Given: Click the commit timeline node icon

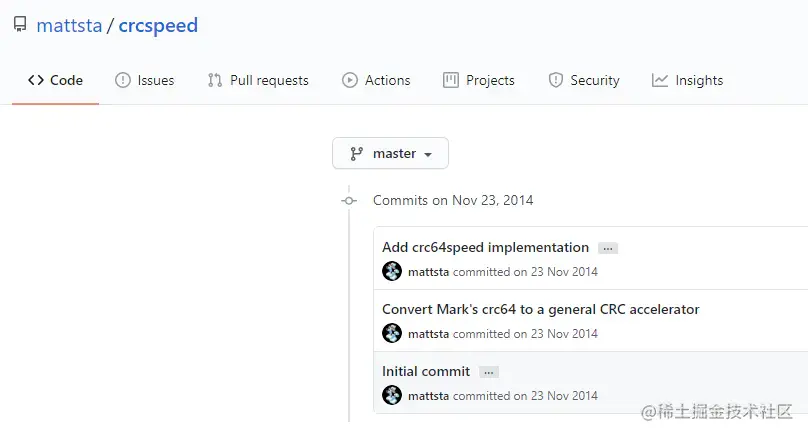Looking at the screenshot, I should click(x=349, y=201).
